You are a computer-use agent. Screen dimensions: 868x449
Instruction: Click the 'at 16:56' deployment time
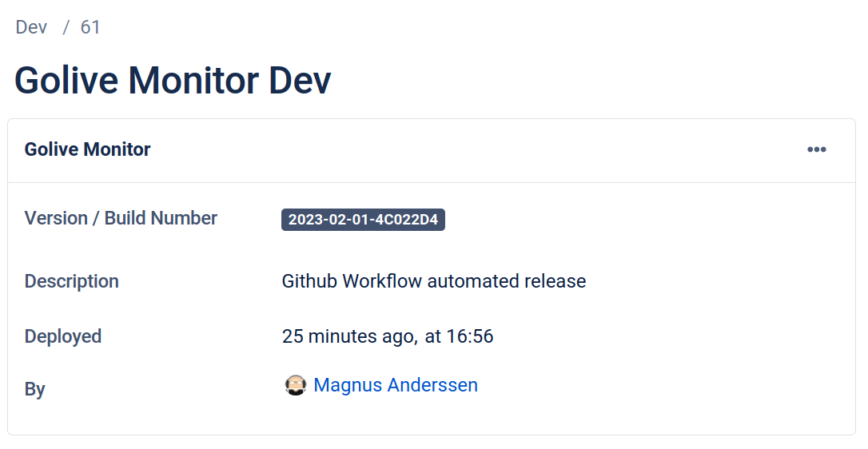[459, 336]
